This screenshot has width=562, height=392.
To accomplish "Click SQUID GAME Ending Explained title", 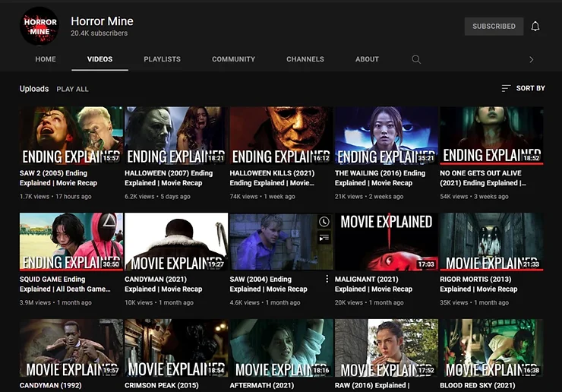I will point(65,284).
